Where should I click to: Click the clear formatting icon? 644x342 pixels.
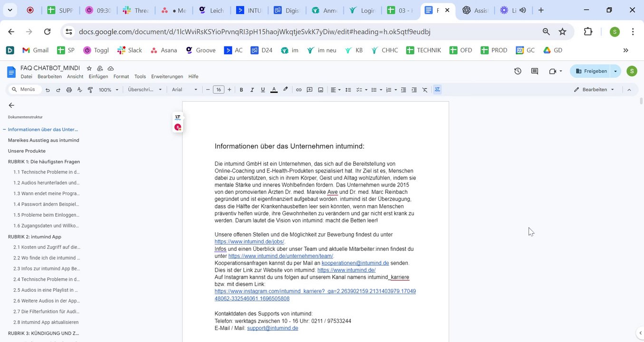(425, 90)
